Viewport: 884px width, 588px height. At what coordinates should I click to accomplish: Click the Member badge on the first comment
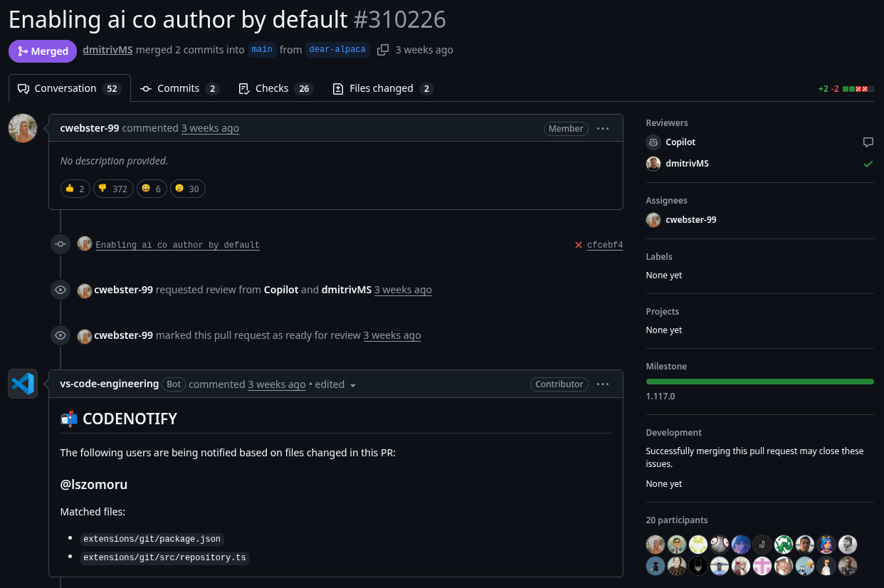coord(566,129)
